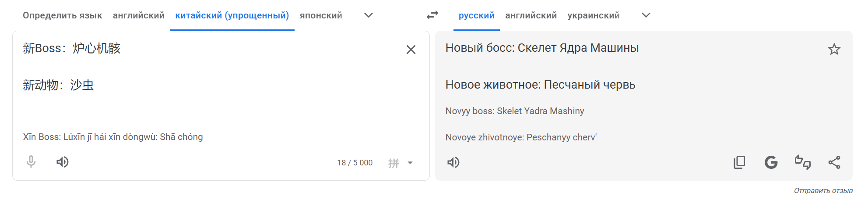This screenshot has width=868, height=204.
Task: Expand input tools dropdown arrow
Action: point(410,163)
